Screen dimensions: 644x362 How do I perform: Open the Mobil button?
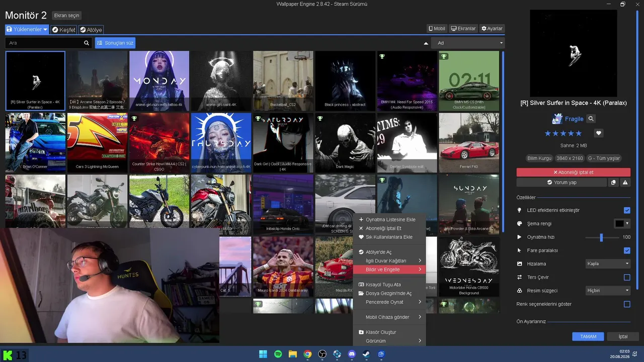point(437,29)
